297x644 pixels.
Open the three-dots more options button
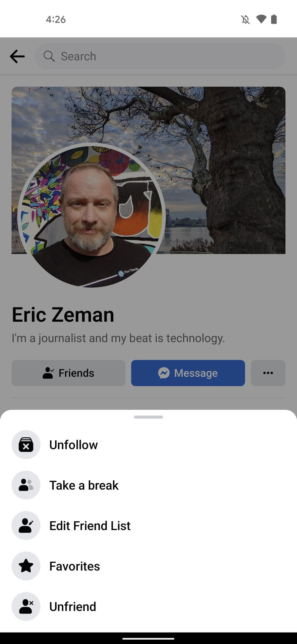268,373
